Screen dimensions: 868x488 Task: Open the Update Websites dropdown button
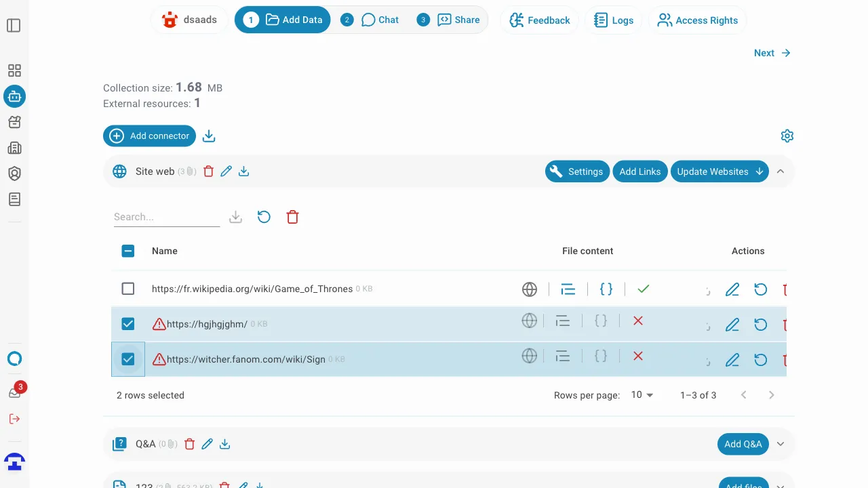[720, 171]
